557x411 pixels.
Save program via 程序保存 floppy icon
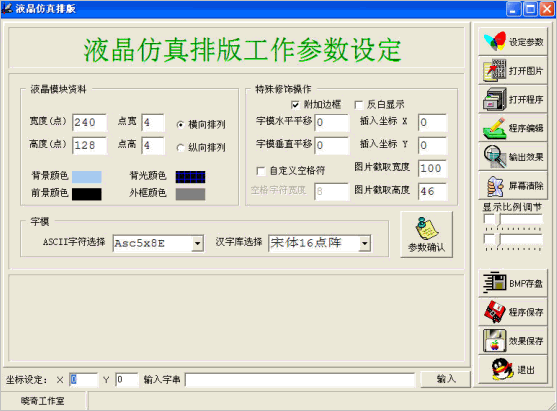[x=513, y=312]
